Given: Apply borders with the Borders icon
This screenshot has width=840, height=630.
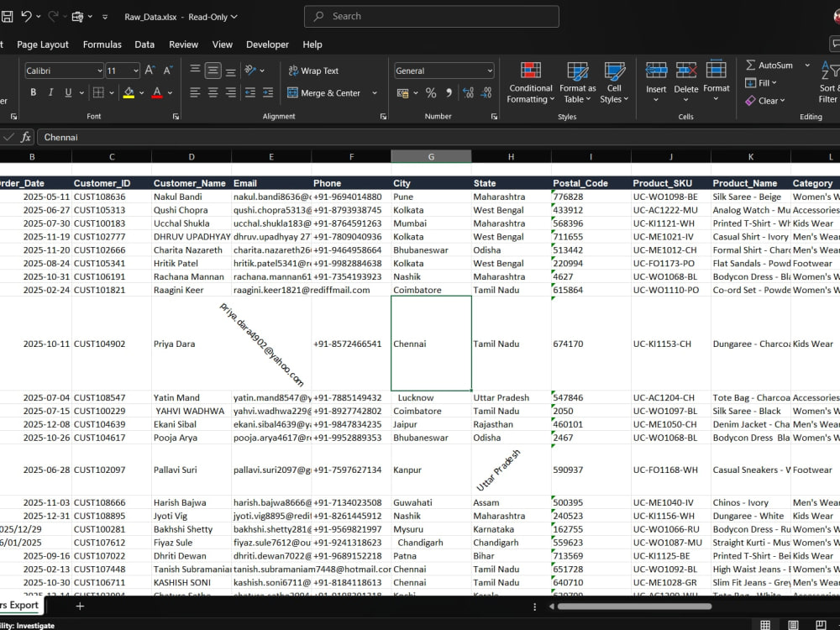Looking at the screenshot, I should click(x=98, y=92).
